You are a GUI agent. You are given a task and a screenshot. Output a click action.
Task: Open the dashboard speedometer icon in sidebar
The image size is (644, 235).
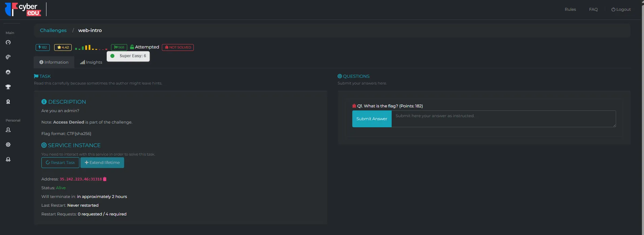8,42
